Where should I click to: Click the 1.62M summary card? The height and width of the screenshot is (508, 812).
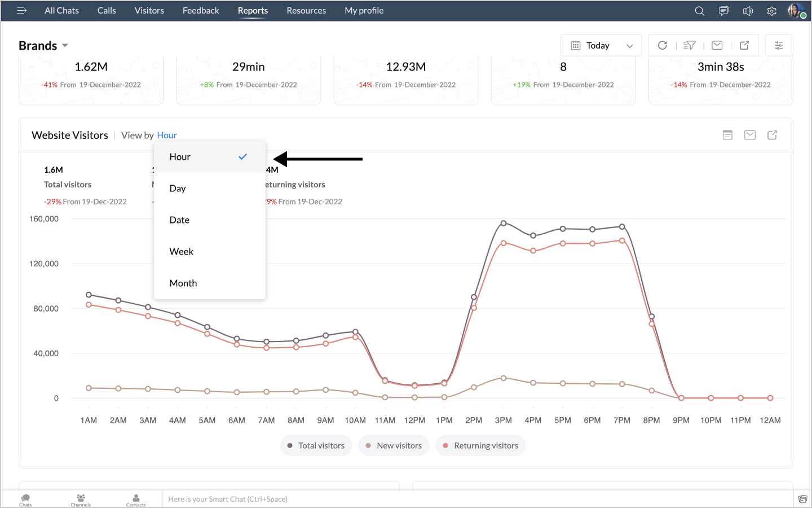[91, 80]
